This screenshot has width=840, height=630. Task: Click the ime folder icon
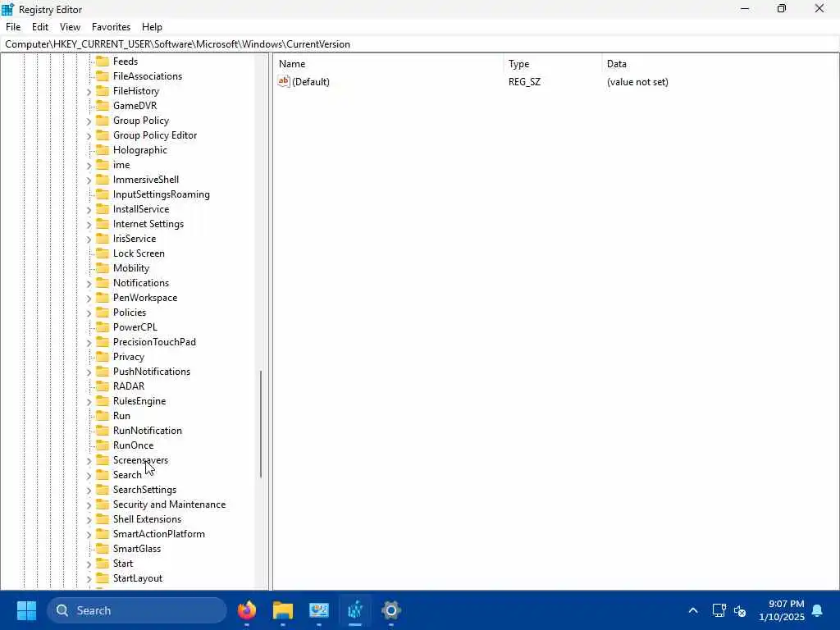[103, 164]
